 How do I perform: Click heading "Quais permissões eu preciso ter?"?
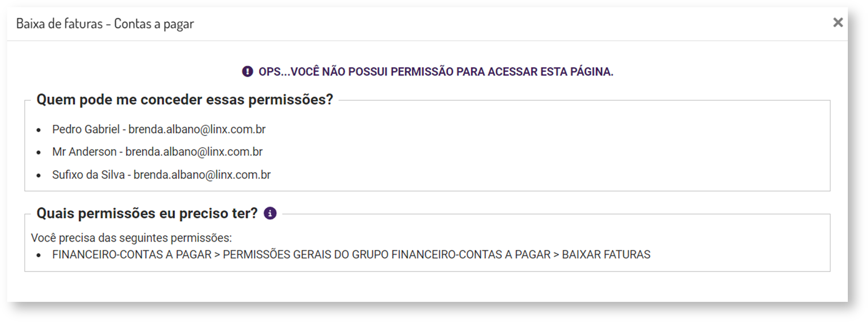pyautogui.click(x=147, y=214)
